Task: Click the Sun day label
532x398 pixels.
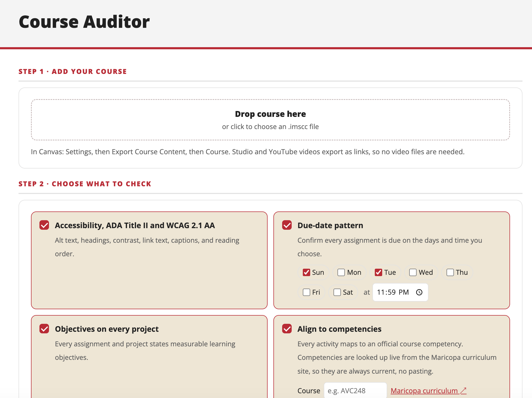Action: click(x=318, y=272)
